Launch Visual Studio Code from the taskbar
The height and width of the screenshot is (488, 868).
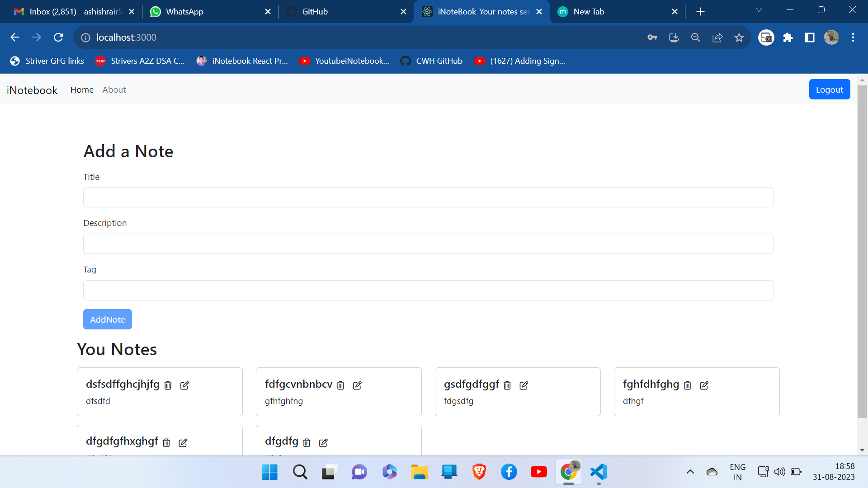(598, 472)
